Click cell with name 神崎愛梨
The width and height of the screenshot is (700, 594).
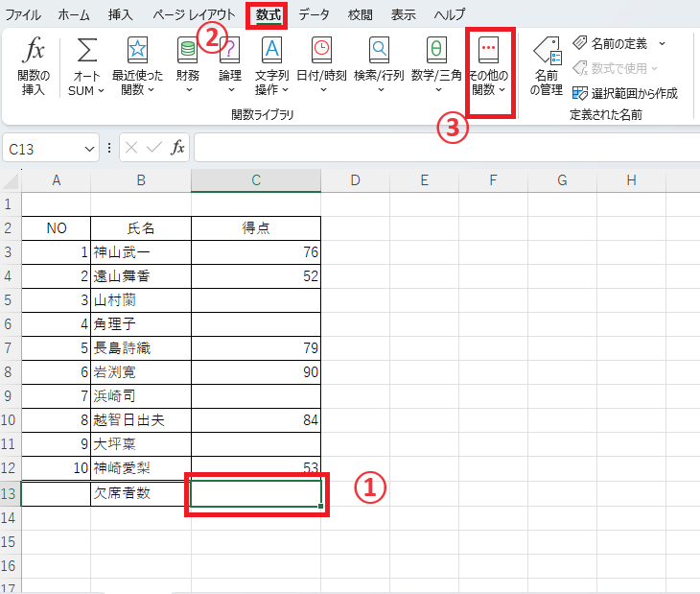pyautogui.click(x=141, y=468)
